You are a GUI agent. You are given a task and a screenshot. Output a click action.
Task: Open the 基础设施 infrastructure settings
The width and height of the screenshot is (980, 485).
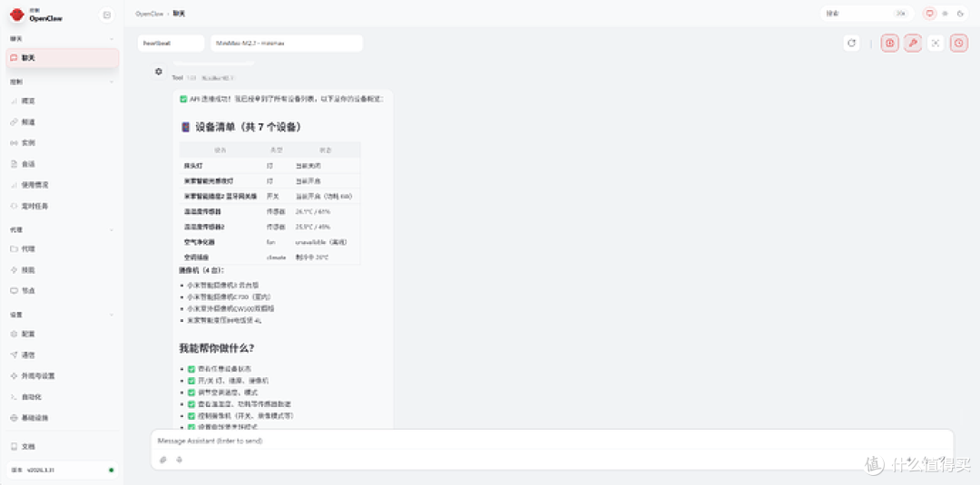(63, 418)
